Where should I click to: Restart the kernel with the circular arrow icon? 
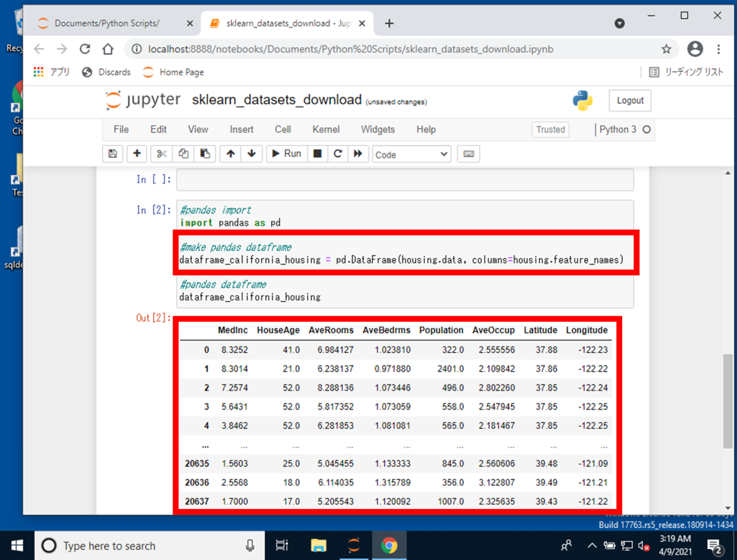coord(337,154)
